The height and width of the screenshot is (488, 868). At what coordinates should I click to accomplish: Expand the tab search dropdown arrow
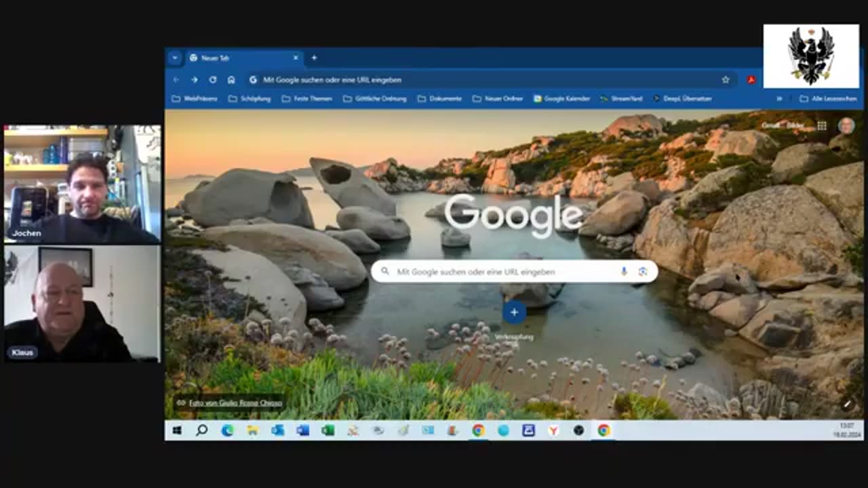point(175,58)
